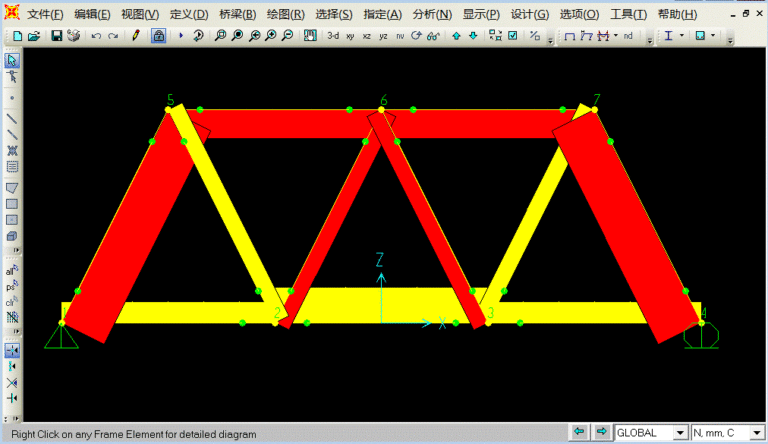Click the Save model icon
Image resolution: width=768 pixels, height=444 pixels.
tap(57, 36)
